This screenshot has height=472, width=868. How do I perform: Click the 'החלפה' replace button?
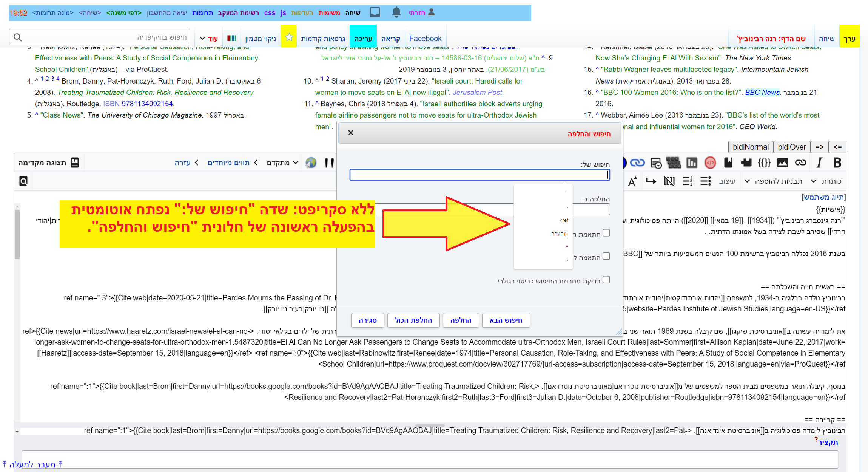(x=461, y=320)
